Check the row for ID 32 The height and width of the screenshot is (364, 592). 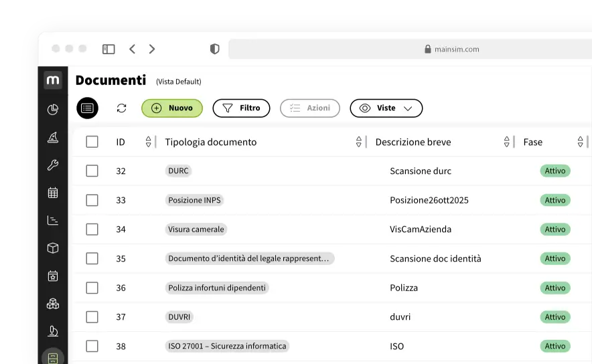tap(92, 171)
